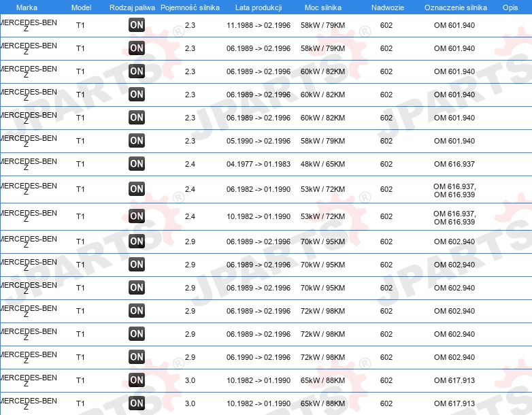Image resolution: width=532 pixels, height=415 pixels.
Task: Click the date range 06.1990 -> 02.1996
Action: pos(259,357)
